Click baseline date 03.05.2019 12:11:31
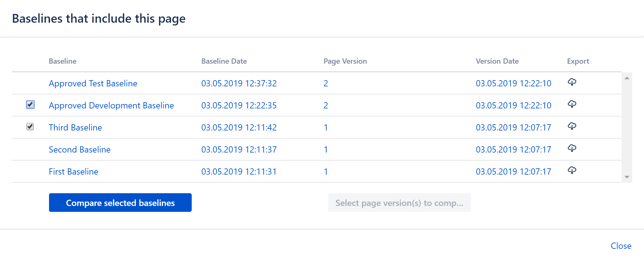The height and width of the screenshot is (260, 644). 239,172
